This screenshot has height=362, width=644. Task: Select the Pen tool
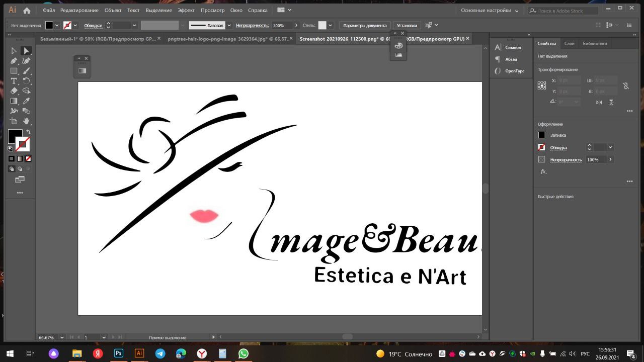tap(14, 61)
